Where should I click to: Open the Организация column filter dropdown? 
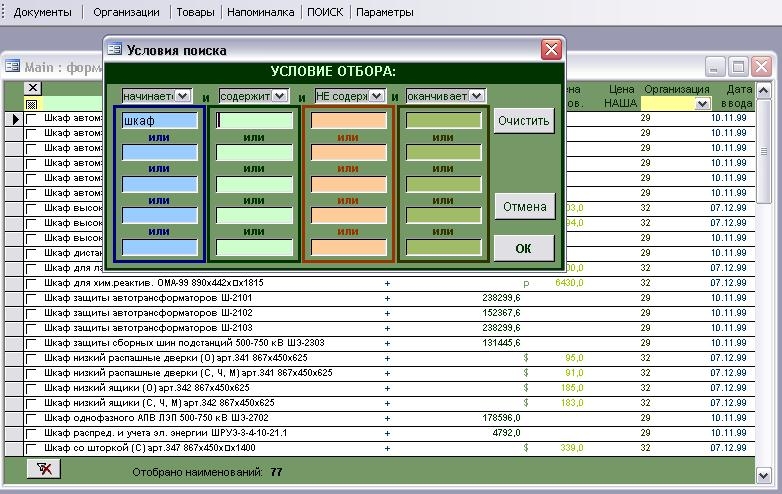(x=702, y=103)
